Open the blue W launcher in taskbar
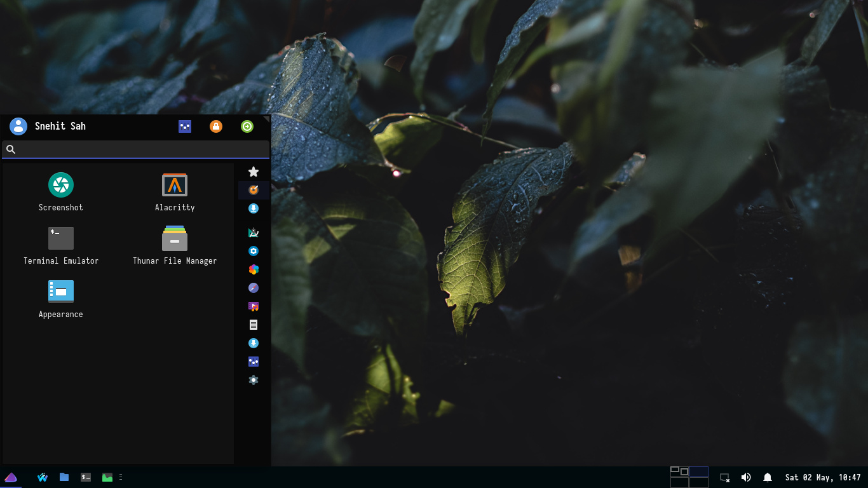868x488 pixels. 43,477
